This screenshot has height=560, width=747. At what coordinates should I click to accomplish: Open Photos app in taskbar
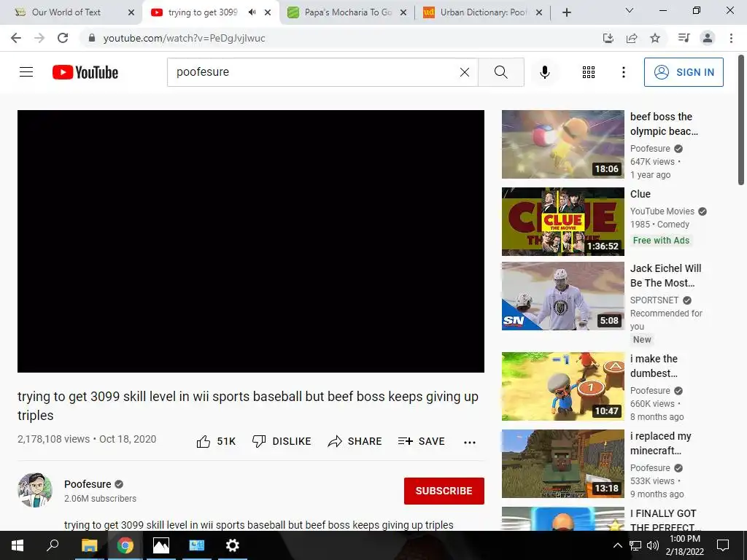click(161, 545)
